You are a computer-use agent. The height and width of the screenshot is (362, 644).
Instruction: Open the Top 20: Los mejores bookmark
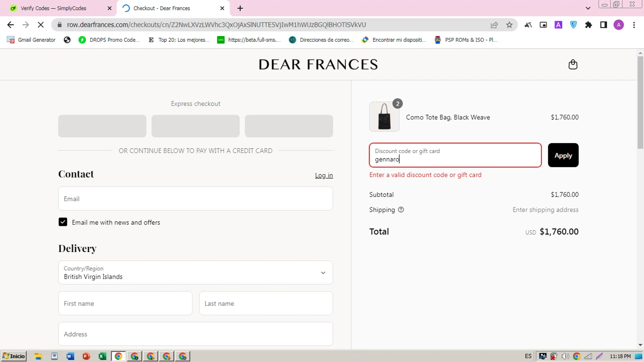coord(179,40)
